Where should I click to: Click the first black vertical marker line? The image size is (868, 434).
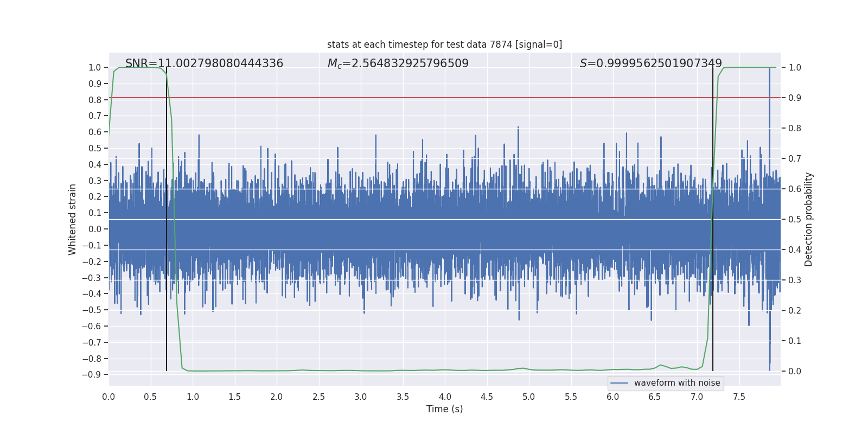point(167,219)
